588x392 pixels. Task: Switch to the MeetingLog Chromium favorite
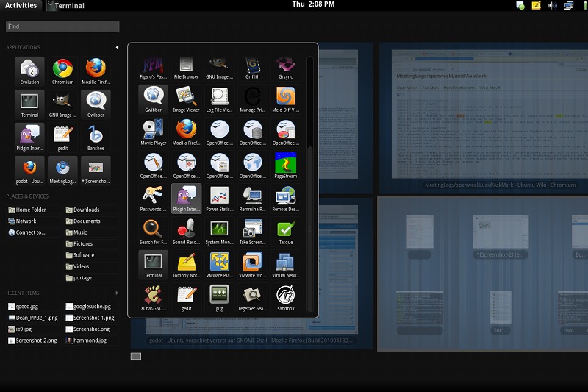(x=62, y=171)
